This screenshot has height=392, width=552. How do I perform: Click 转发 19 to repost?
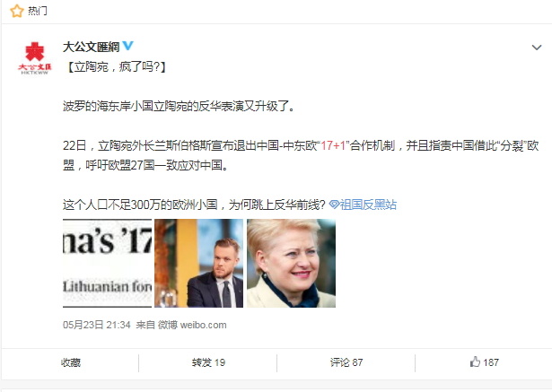coord(208,362)
